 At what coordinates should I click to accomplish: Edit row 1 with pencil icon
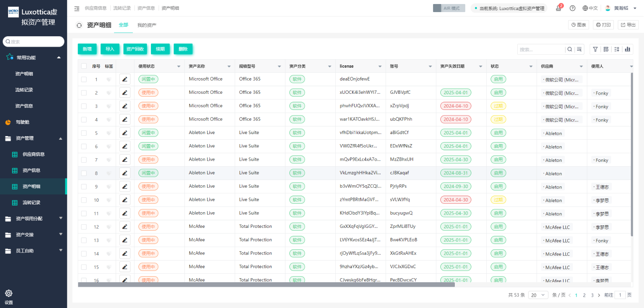(125, 79)
